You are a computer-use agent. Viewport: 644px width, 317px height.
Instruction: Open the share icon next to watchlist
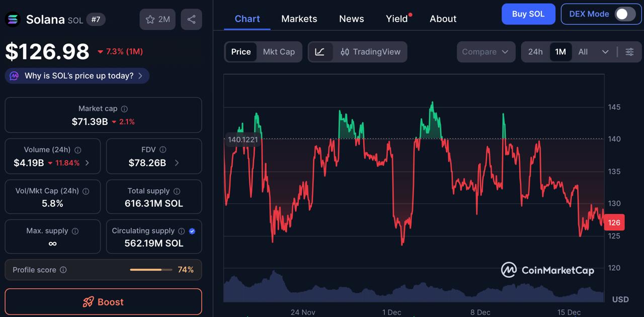pyautogui.click(x=191, y=19)
